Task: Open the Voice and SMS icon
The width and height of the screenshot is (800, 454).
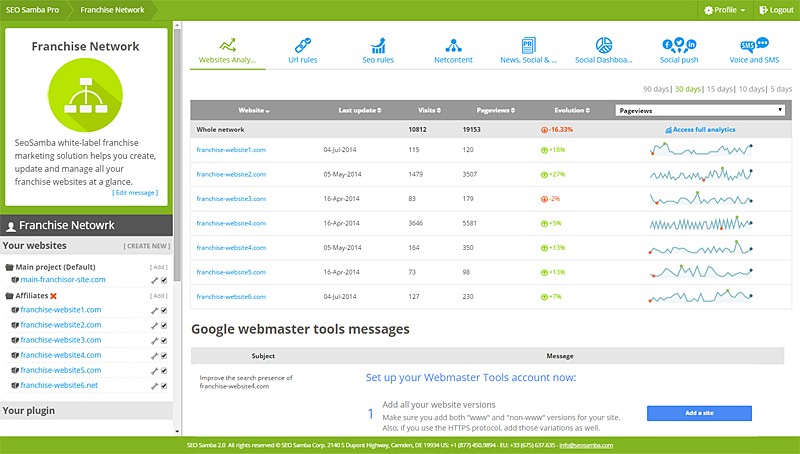Action: click(754, 45)
